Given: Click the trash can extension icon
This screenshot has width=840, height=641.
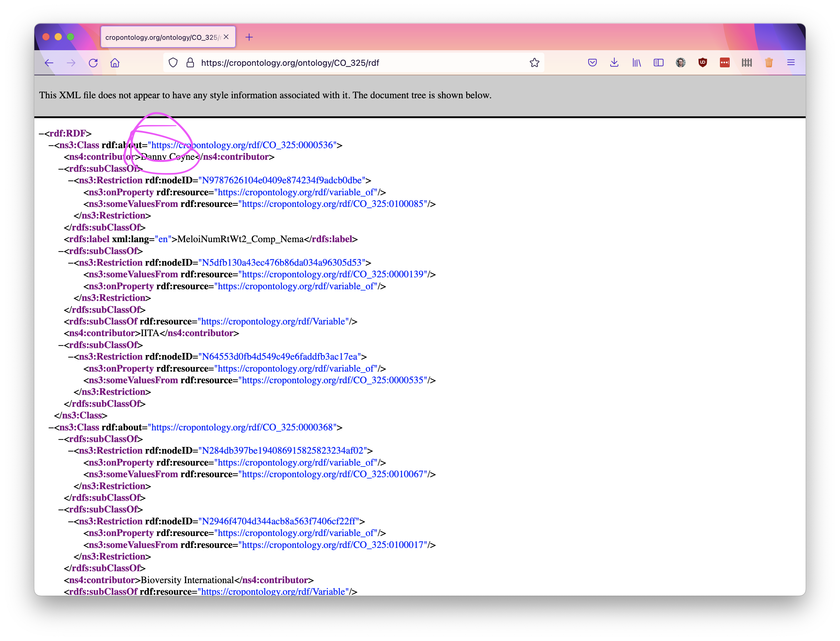Looking at the screenshot, I should 769,62.
